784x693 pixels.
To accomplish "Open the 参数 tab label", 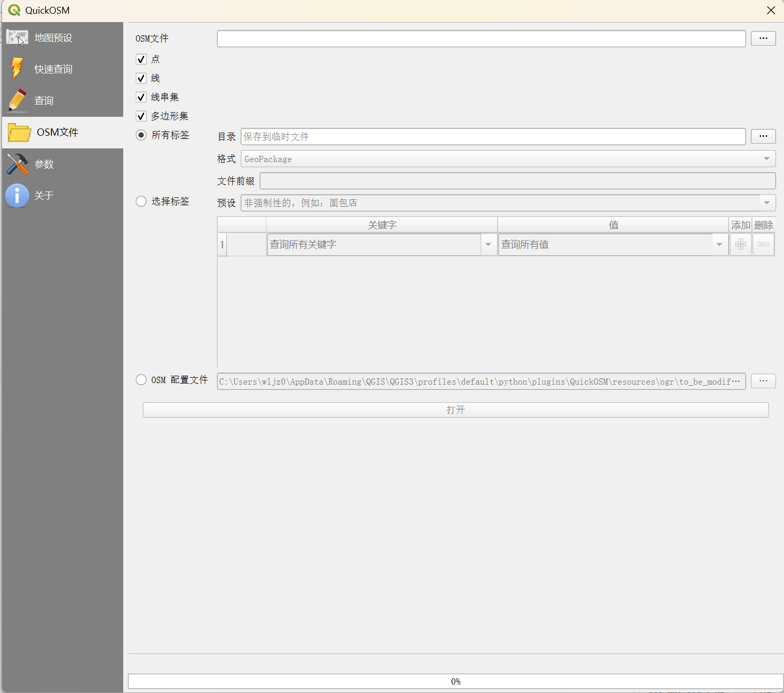I will pyautogui.click(x=44, y=164).
